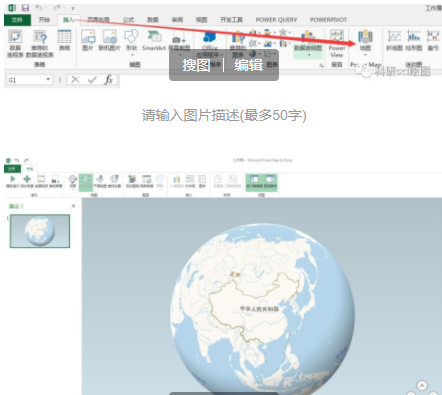Screen dimensions: 442x395
Task: Click Create Video in Power Map ribbon
Action: (x=41, y=181)
